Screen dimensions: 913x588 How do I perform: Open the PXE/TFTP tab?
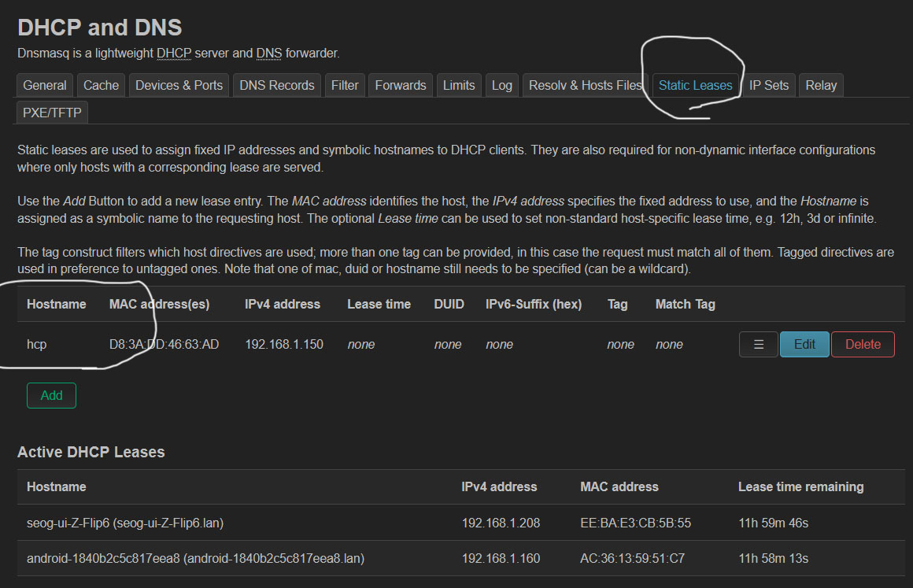[52, 113]
